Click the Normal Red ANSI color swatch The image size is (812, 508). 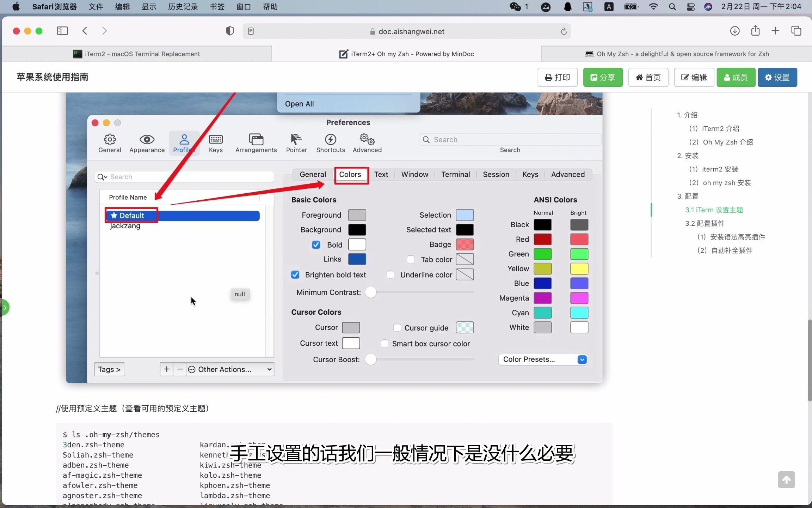point(543,240)
